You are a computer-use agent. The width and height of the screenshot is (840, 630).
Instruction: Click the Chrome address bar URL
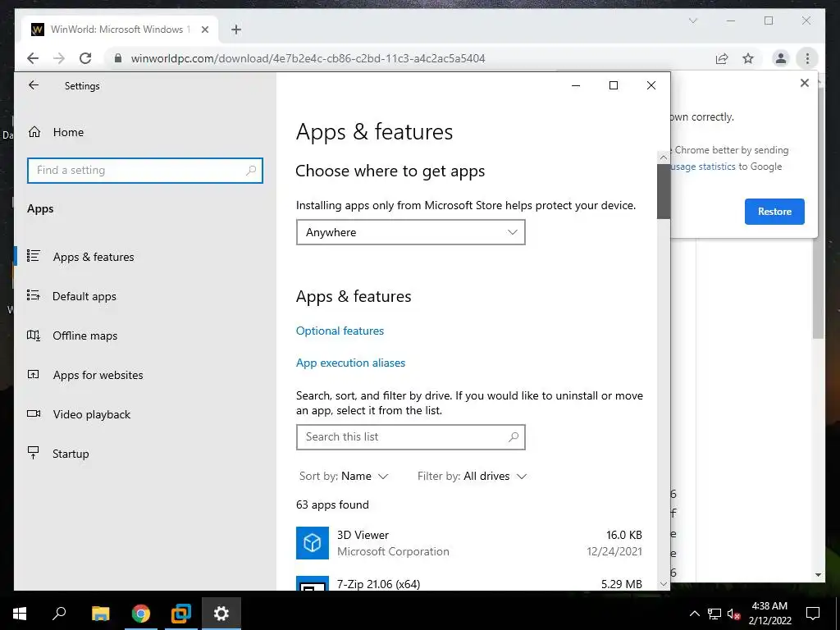[308, 58]
